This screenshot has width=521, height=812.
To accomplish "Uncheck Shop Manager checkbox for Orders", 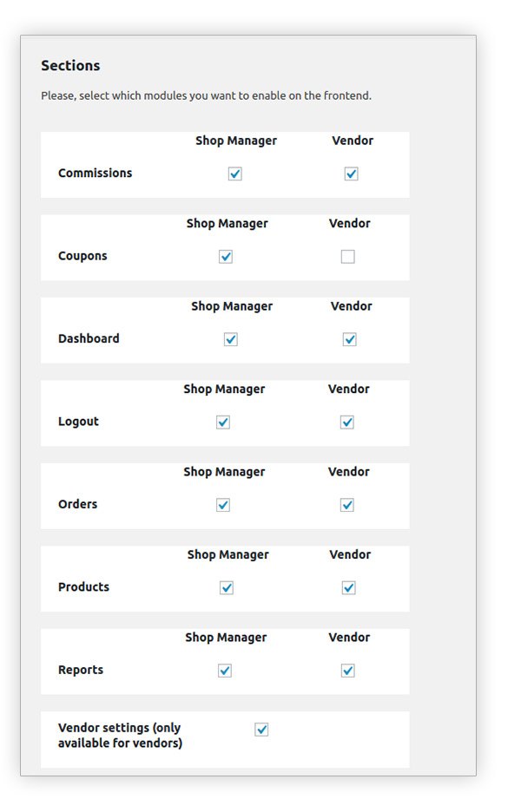I will click(x=223, y=504).
